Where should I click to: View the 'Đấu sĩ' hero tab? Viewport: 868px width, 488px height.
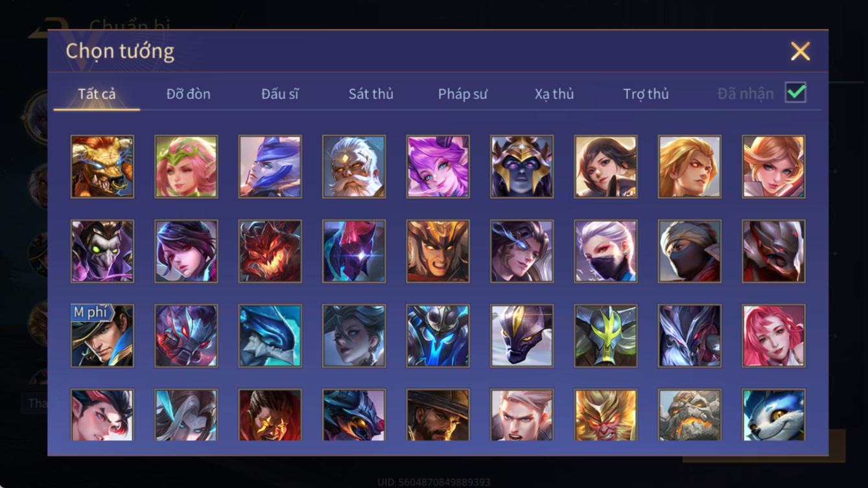point(280,94)
